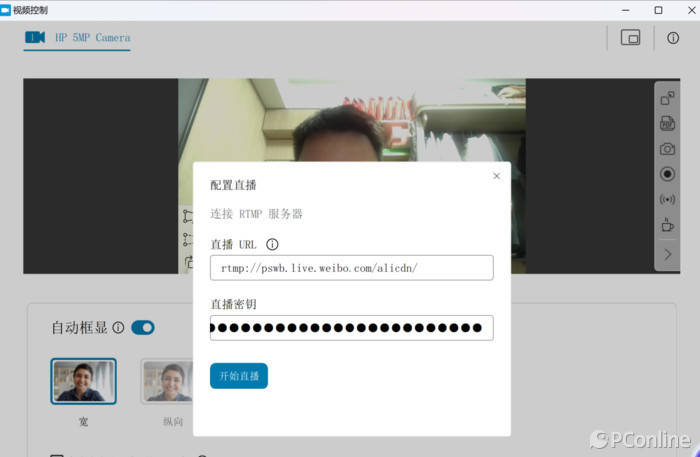Toggle the 自动框显 switch off
Viewport: 700px width, 457px height.
pos(142,327)
